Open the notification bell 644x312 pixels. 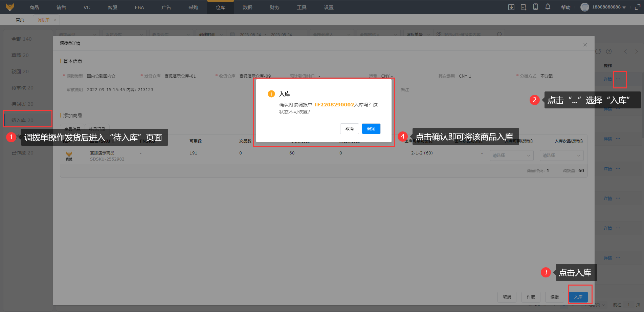coord(548,7)
